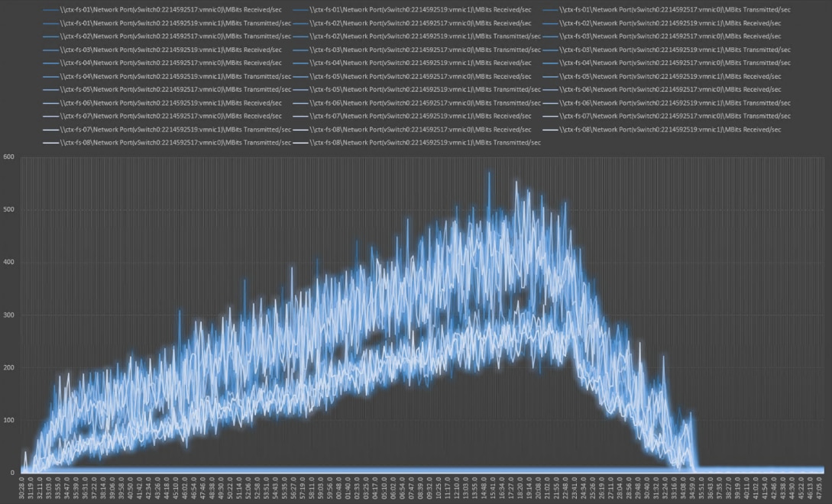
Task: Select legend entry ctx-fs-06 vmnic0 MBits Transmitted/sec
Action: point(417,103)
